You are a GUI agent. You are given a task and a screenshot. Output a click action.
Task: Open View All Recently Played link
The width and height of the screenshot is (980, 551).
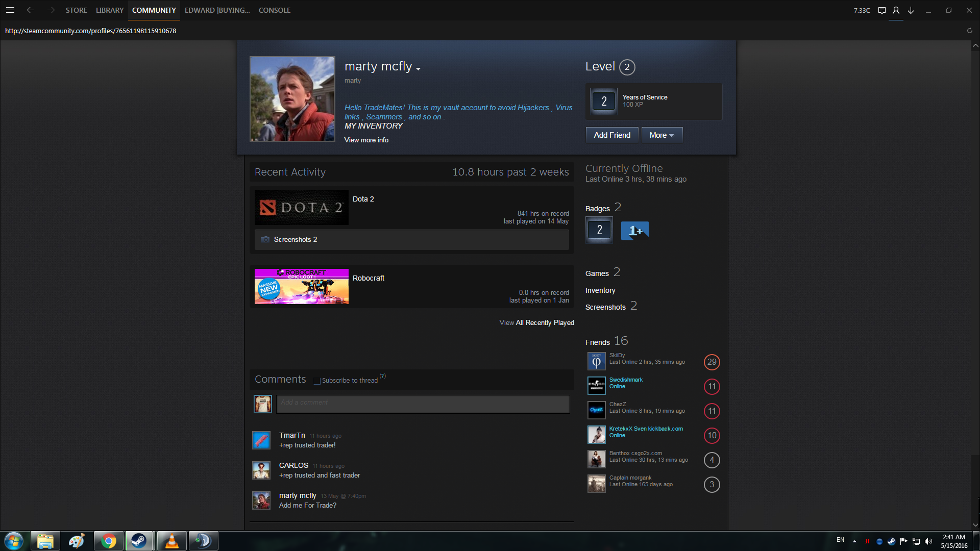pyautogui.click(x=536, y=322)
